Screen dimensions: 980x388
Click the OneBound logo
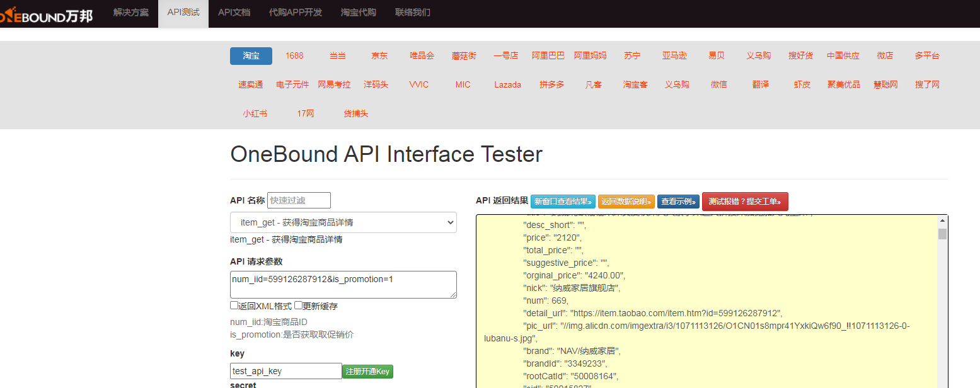(47, 15)
